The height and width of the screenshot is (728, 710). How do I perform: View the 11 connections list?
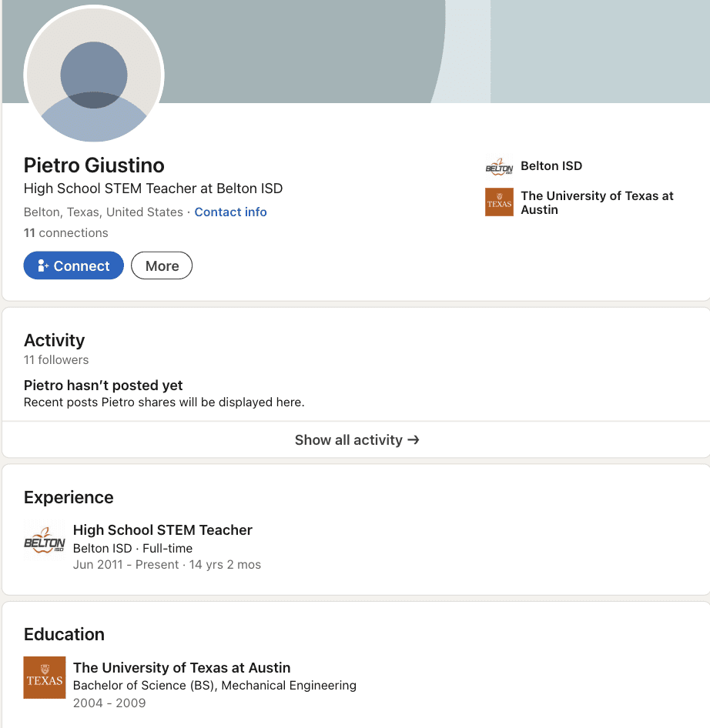pyautogui.click(x=66, y=233)
